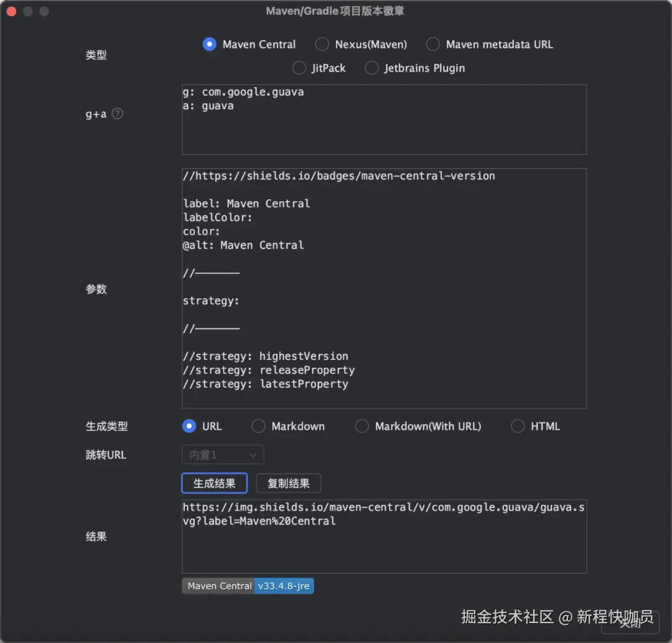The width and height of the screenshot is (672, 643).
Task: Click inside the 结果 result text area
Action: click(384, 537)
